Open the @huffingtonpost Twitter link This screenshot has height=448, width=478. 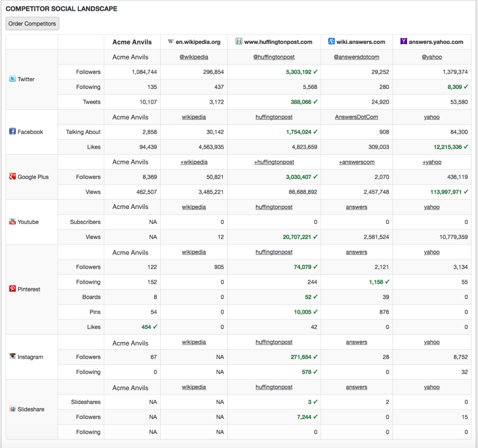coord(274,57)
